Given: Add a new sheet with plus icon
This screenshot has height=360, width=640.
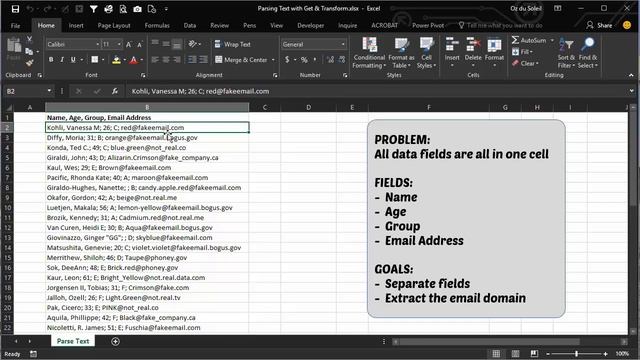Looking at the screenshot, I should [x=116, y=342].
